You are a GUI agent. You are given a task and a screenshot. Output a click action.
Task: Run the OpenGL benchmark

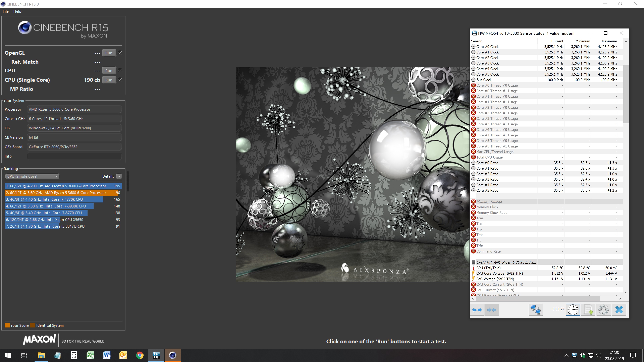109,53
